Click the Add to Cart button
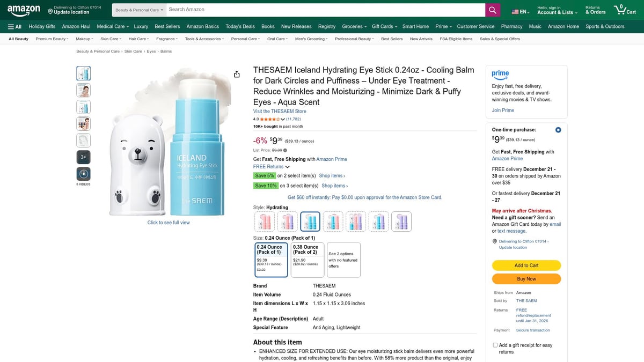 [526, 265]
